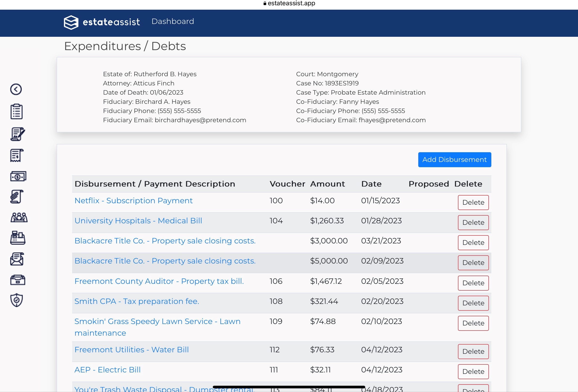Open the cash money sidebar icon
The width and height of the screenshot is (578, 392).
18,176
